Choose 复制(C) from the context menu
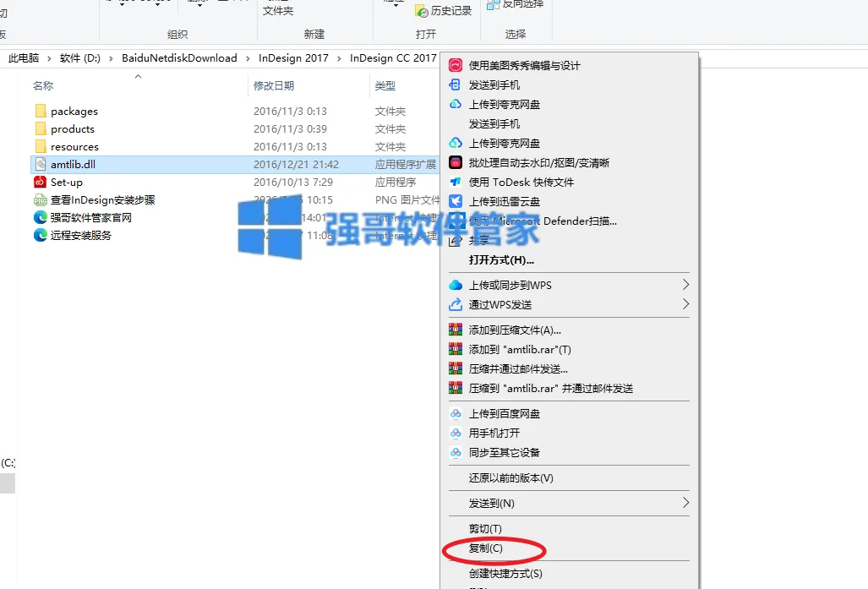The height and width of the screenshot is (589, 868). [x=485, y=548]
